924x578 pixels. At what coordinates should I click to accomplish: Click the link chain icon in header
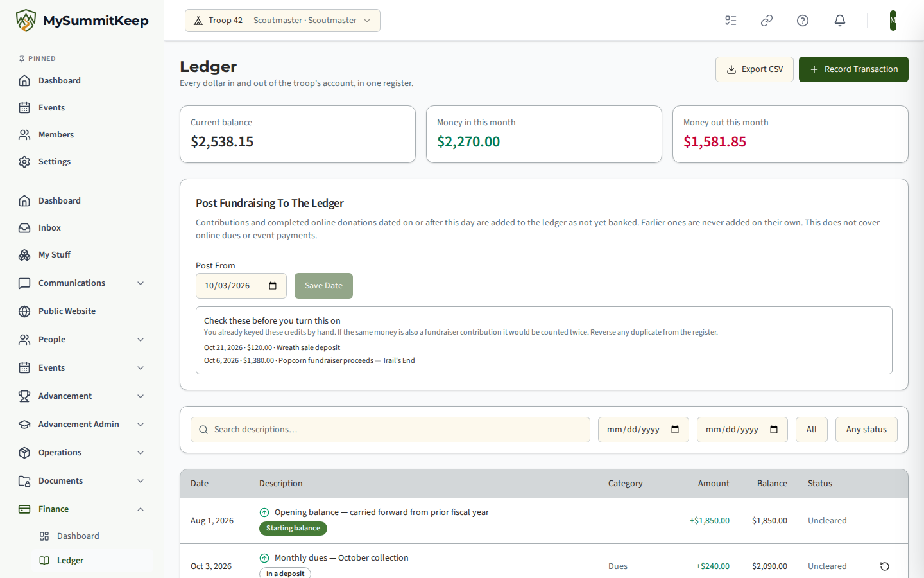coord(767,21)
